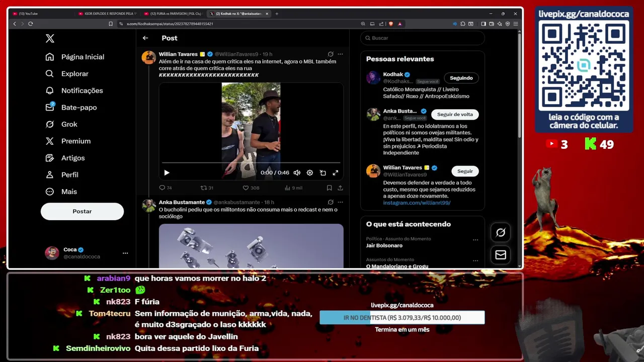This screenshot has height=362, width=644.
Task: Open floating messages envelope button
Action: coord(501,255)
